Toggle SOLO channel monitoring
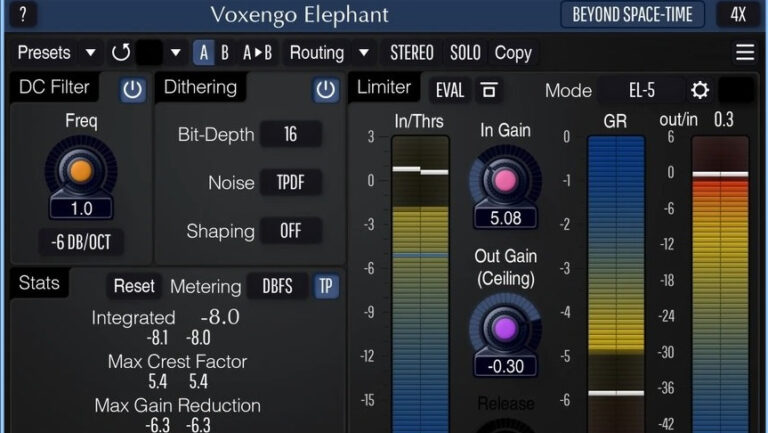Image resolution: width=768 pixels, height=433 pixels. [465, 52]
